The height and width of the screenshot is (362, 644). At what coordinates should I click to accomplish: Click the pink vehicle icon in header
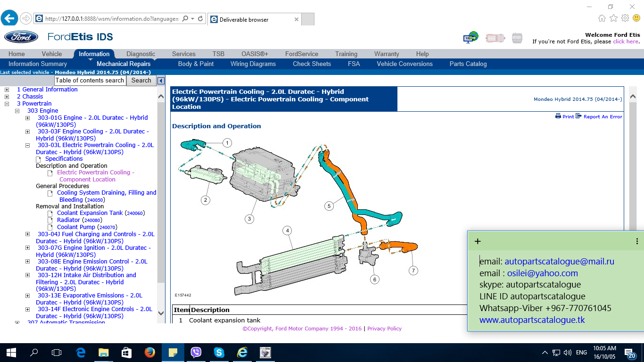[495, 38]
